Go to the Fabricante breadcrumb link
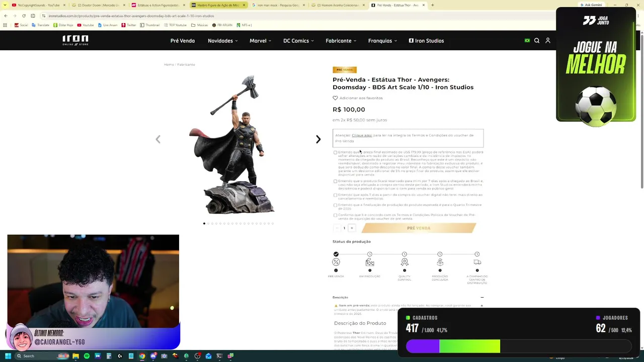The image size is (644, 362). [186, 64]
